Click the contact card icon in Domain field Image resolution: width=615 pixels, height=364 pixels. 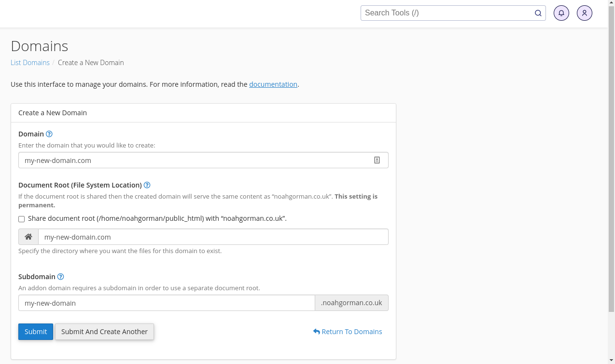(377, 160)
